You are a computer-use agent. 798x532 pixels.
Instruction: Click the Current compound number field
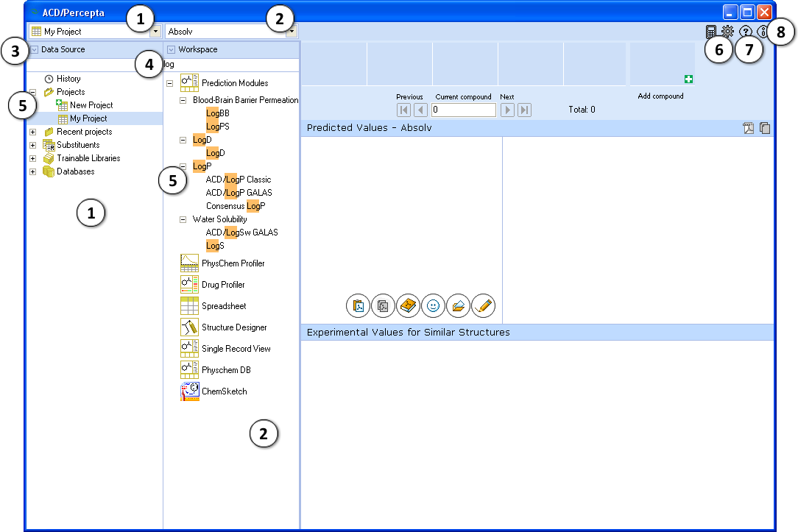coord(464,110)
